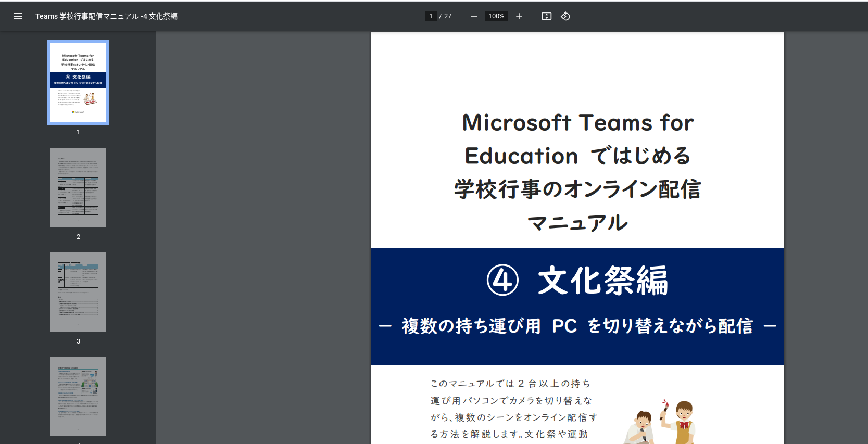Click the 'このマニュアルでは' intro paragraph
This screenshot has width=868, height=444.
click(x=513, y=409)
